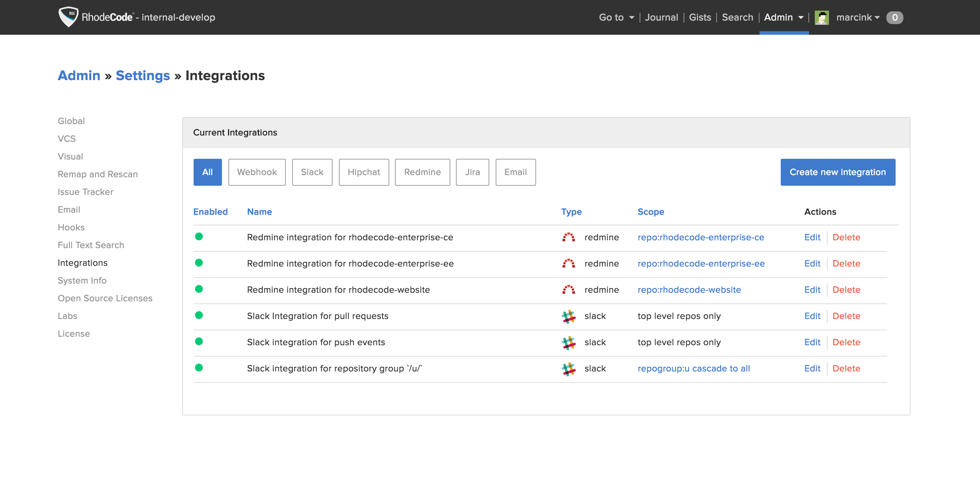This screenshot has width=980, height=487.
Task: Sort by Type column header
Action: coord(572,212)
